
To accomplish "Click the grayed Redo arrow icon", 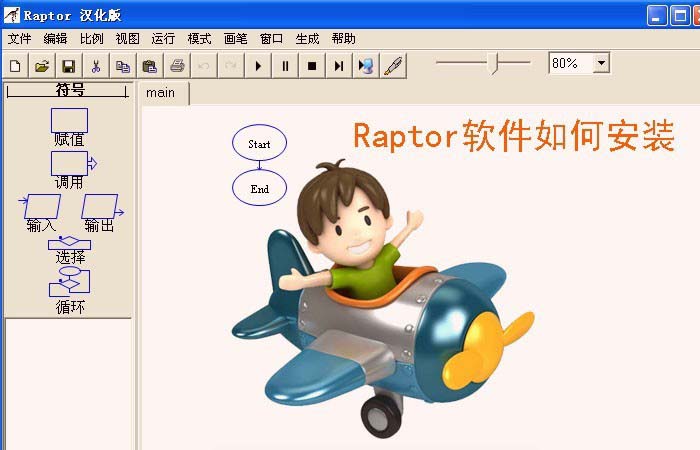I will coord(231,66).
